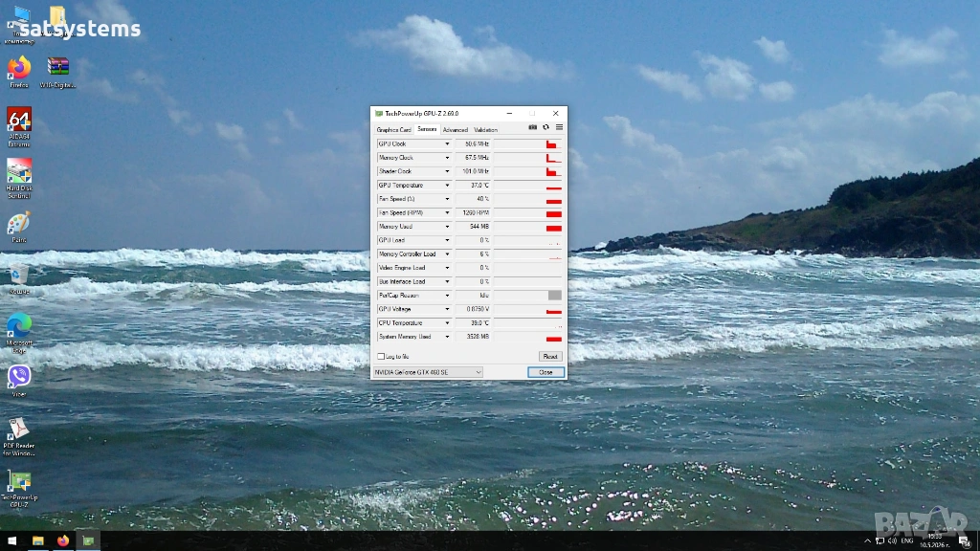Enable the Log to file checkbox
This screenshot has height=551, width=980.
coord(381,357)
